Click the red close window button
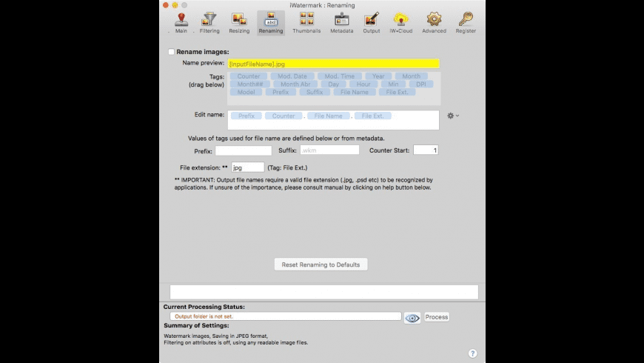 (x=166, y=5)
